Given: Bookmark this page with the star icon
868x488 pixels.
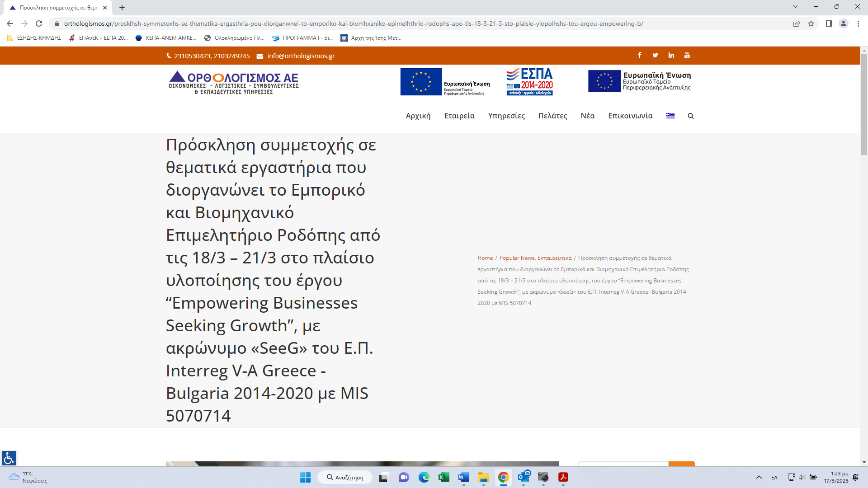Looking at the screenshot, I should tap(811, 23).
